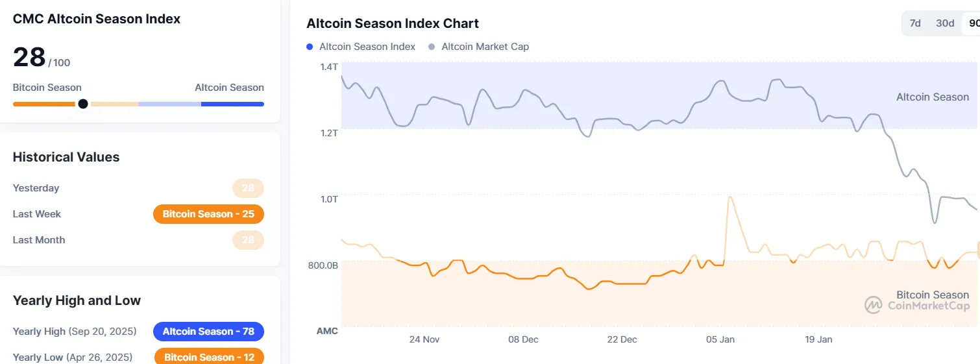
Task: Click the AMC label below the chart axis
Action: pos(327,331)
